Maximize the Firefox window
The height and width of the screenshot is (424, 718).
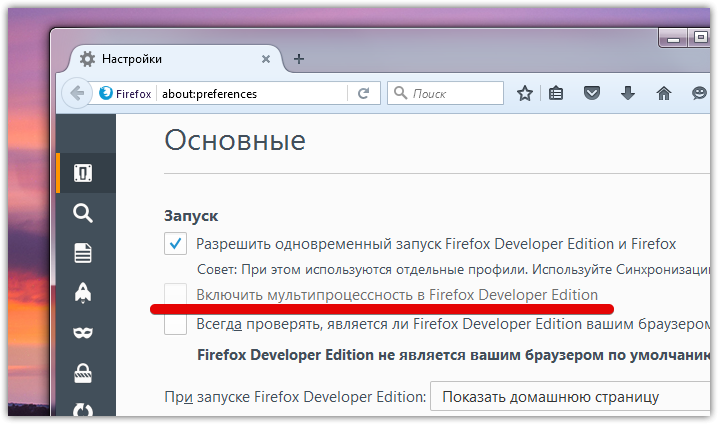click(700, 38)
